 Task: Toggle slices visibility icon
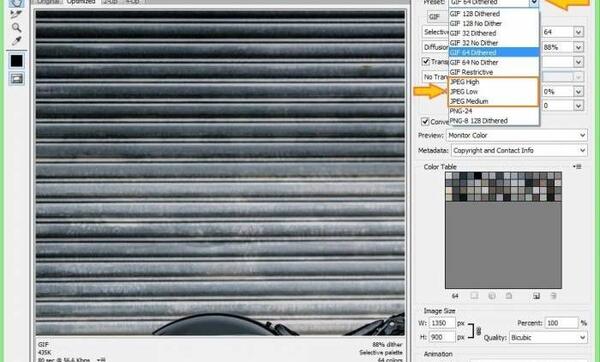pos(17,78)
